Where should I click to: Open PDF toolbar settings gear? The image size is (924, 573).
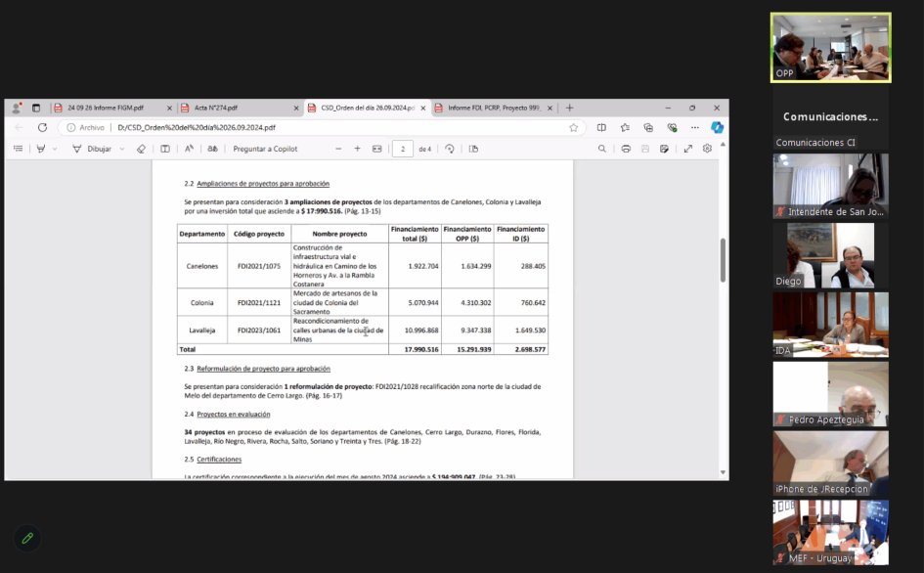pos(707,149)
